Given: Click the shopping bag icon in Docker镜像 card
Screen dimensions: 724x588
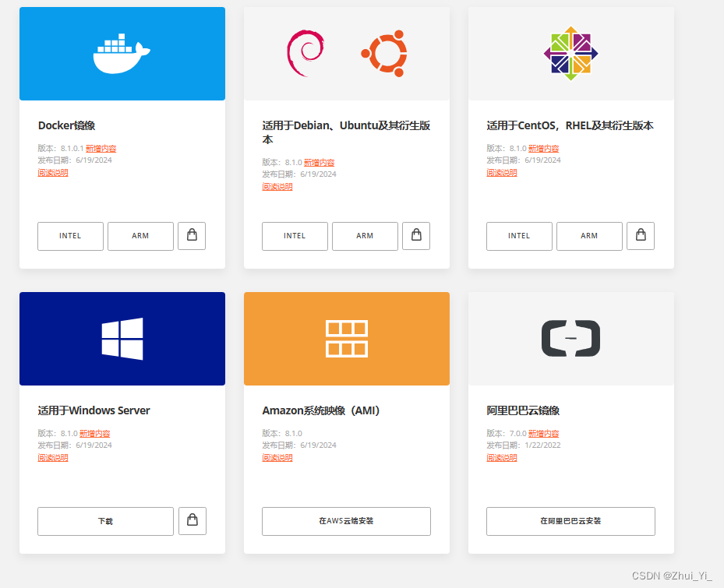Looking at the screenshot, I should click(192, 236).
